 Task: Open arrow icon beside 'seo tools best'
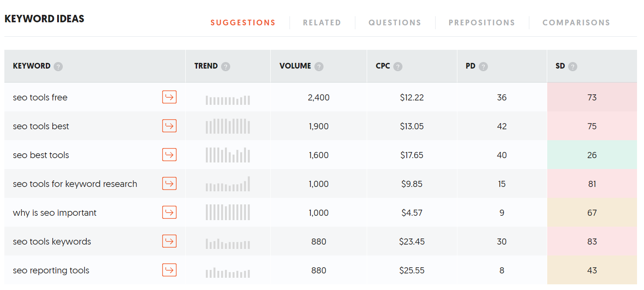169,126
